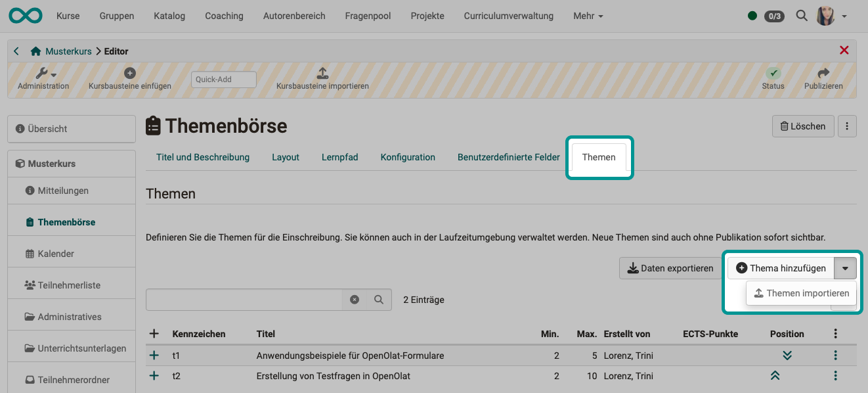Open the search magnifier in the top bar
The width and height of the screenshot is (868, 393).
click(801, 15)
